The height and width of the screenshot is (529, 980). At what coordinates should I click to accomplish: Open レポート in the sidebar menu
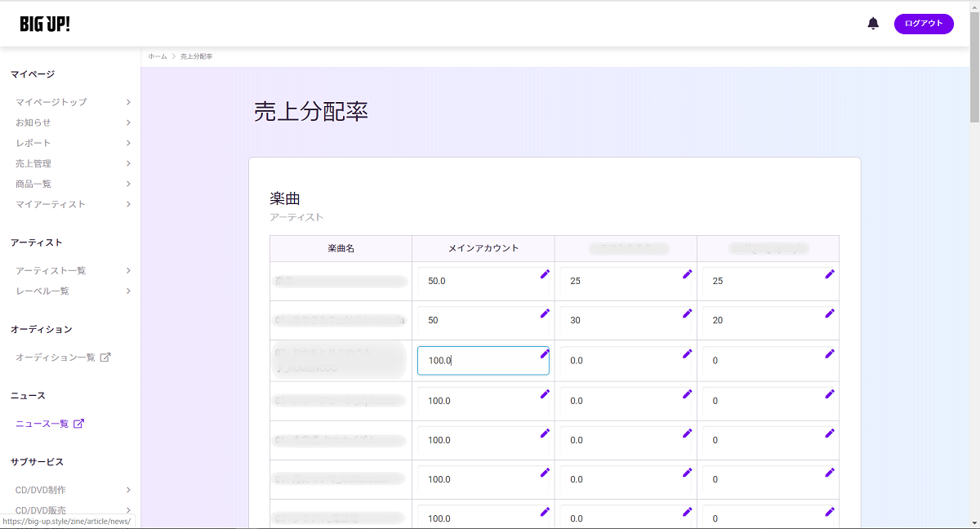(x=33, y=143)
